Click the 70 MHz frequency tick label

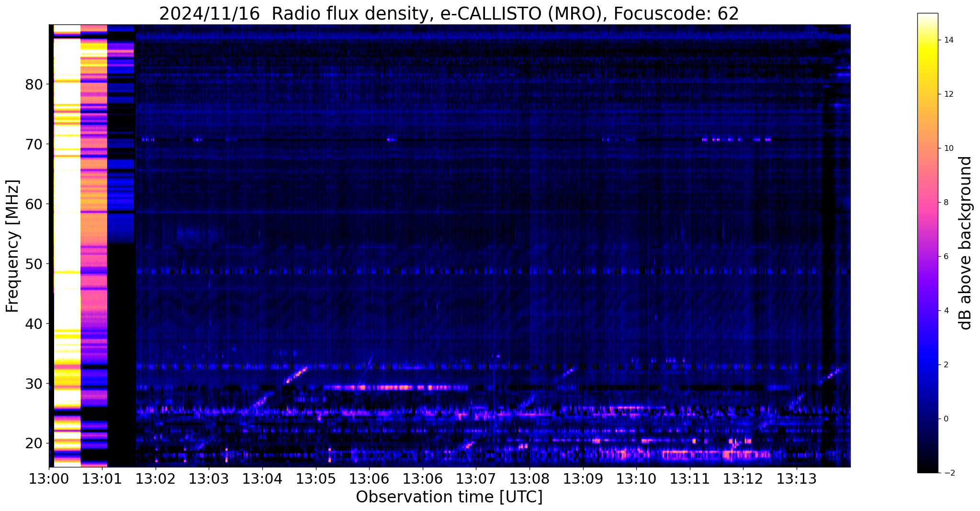[34, 144]
